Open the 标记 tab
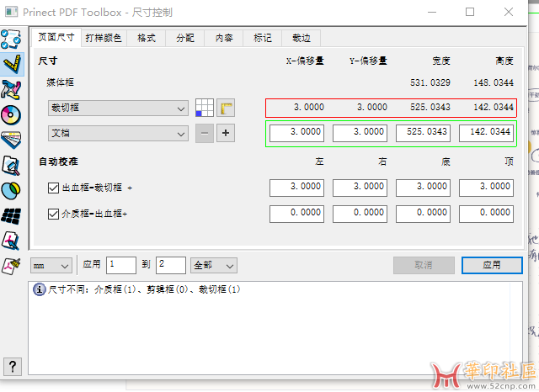 pos(262,38)
